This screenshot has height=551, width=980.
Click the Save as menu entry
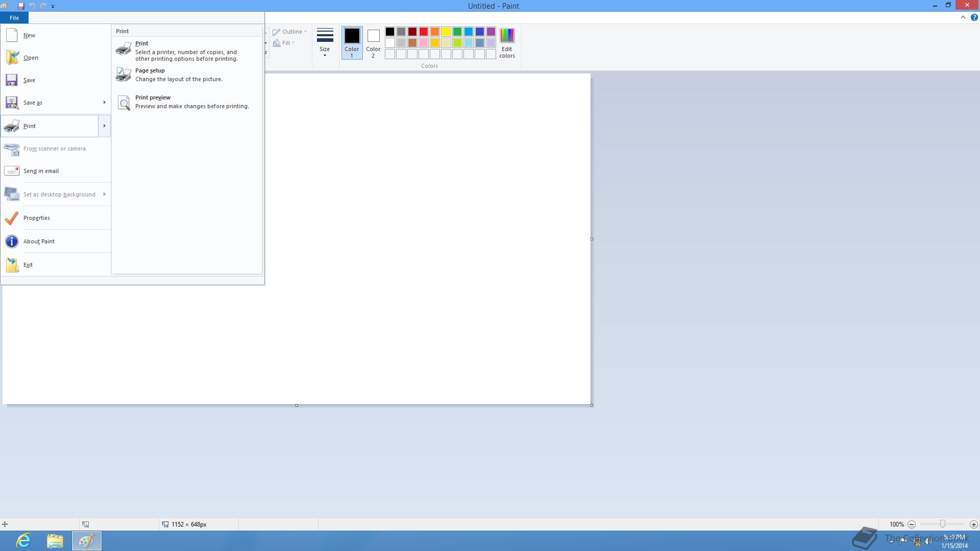pos(50,103)
